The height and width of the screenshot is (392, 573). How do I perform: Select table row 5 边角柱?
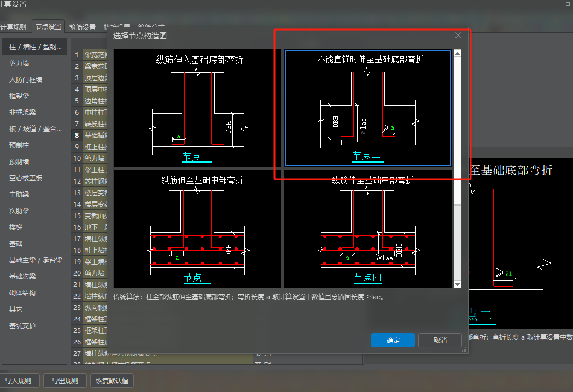click(x=89, y=101)
